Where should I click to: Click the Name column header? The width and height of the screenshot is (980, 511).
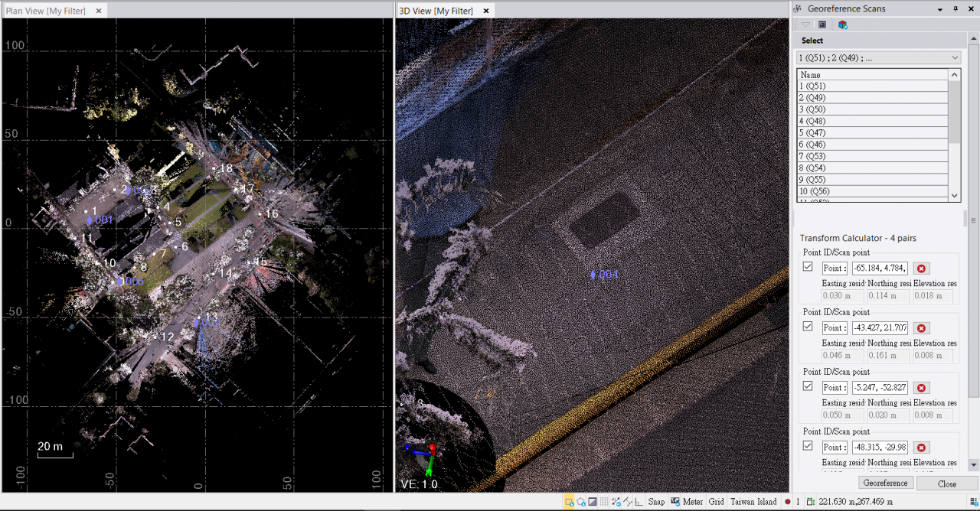[872, 75]
